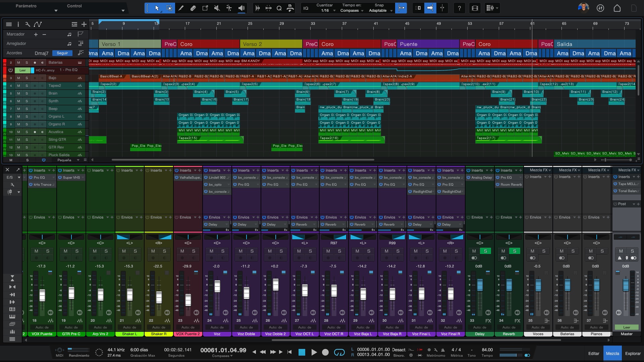The height and width of the screenshot is (362, 644).
Task: Disable solo on Delay channel
Action: (x=485, y=251)
